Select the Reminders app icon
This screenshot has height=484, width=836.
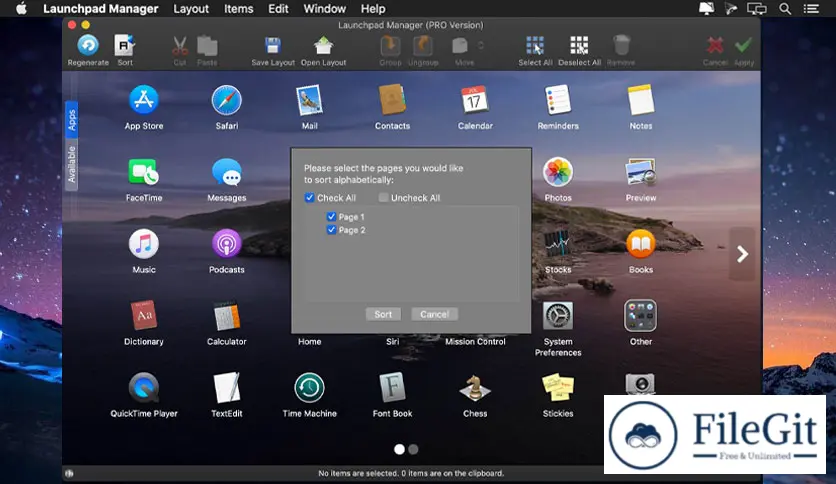coord(558,100)
